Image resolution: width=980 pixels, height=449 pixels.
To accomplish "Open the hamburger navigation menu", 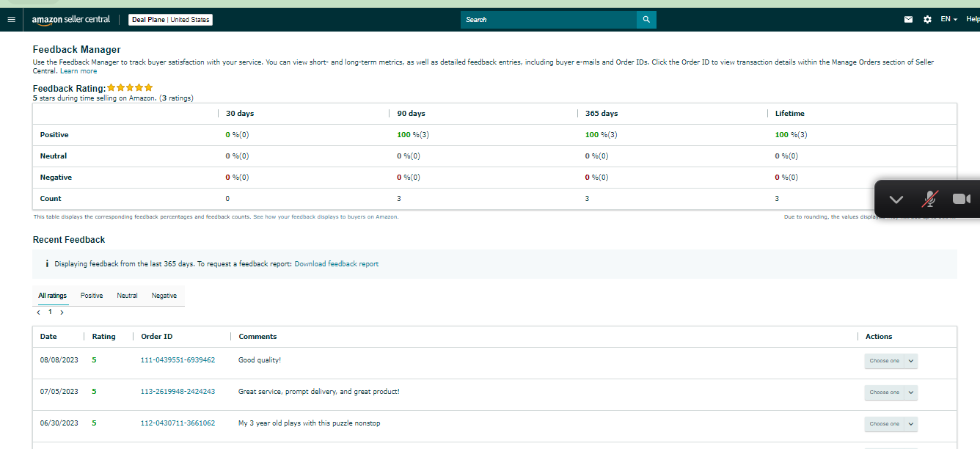I will coord(11,20).
